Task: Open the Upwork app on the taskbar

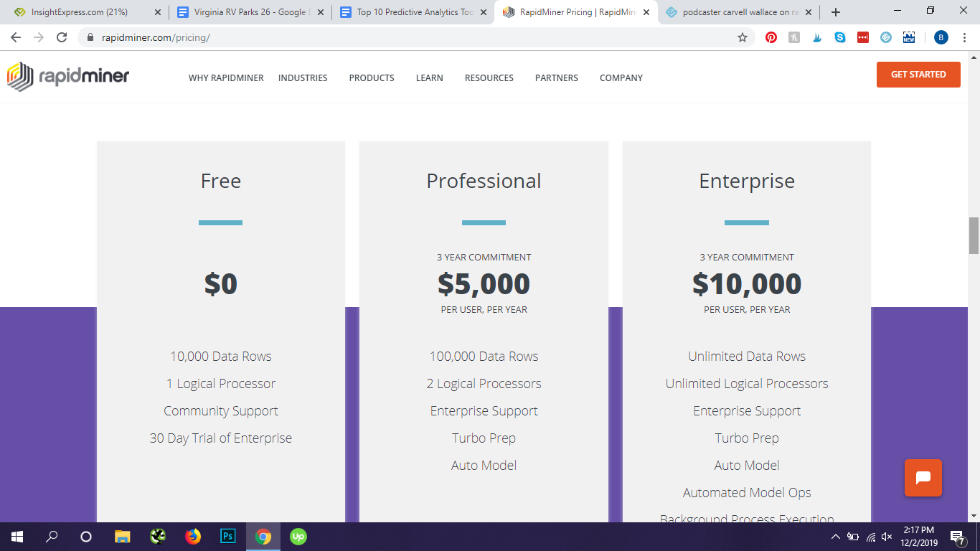Action: point(298,536)
